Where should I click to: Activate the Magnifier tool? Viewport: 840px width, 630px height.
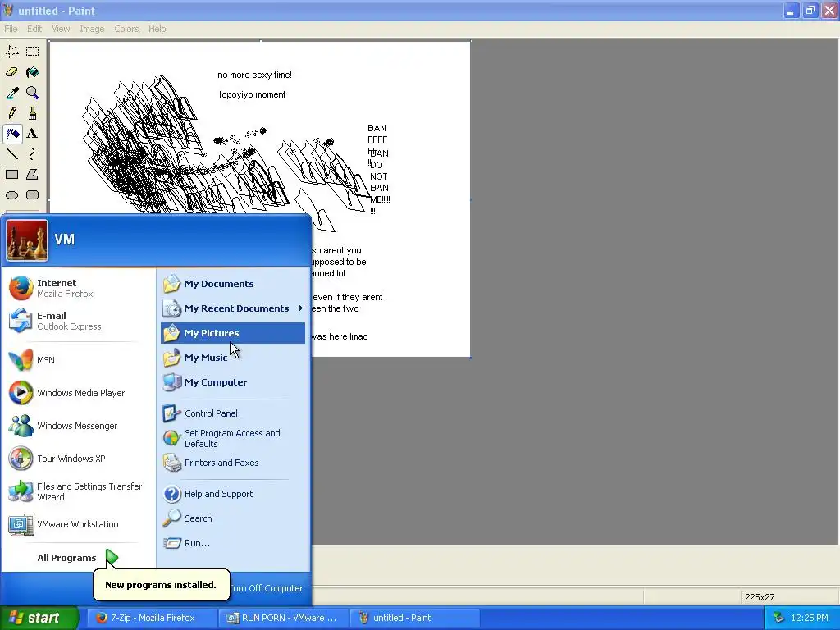(x=33, y=93)
